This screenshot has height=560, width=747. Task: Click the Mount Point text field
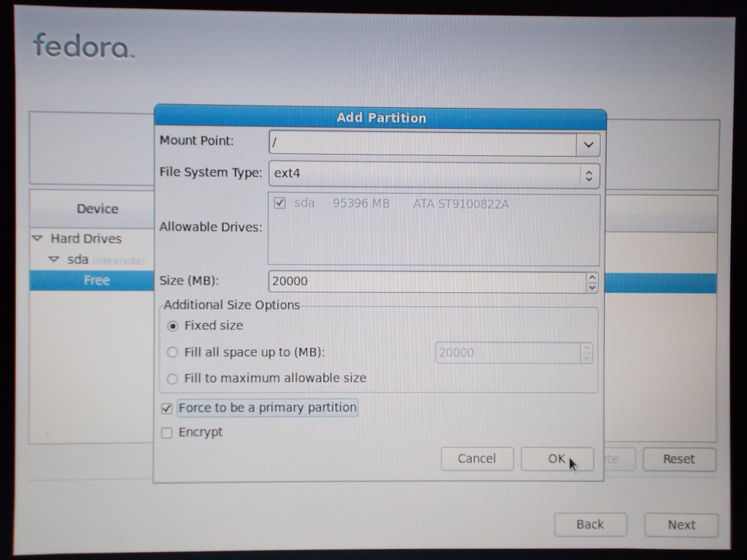point(423,144)
